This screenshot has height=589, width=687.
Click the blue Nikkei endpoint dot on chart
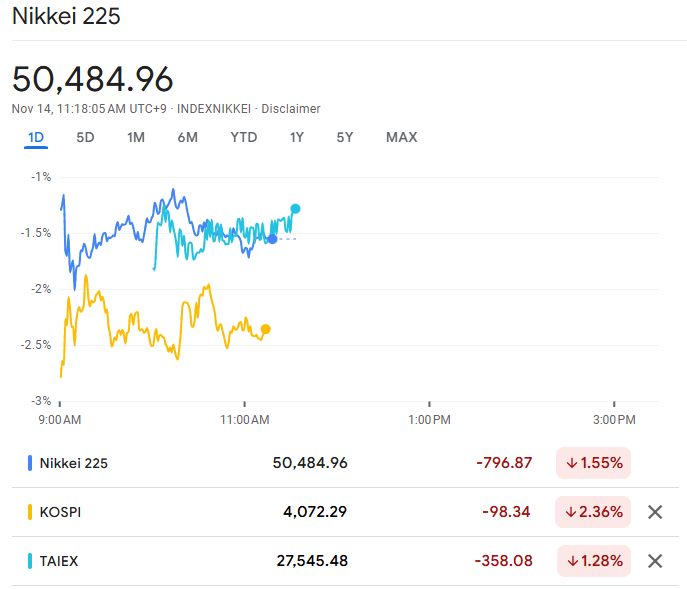click(272, 239)
